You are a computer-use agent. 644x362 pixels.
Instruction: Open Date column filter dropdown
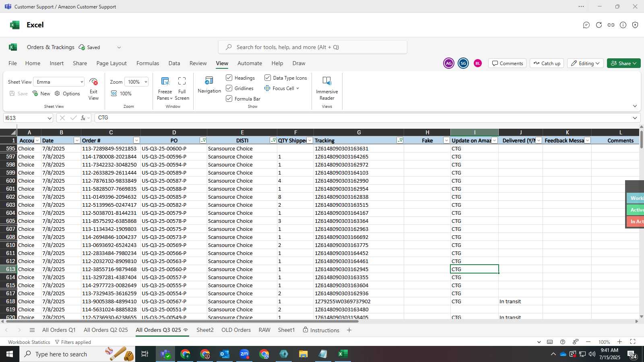click(77, 140)
